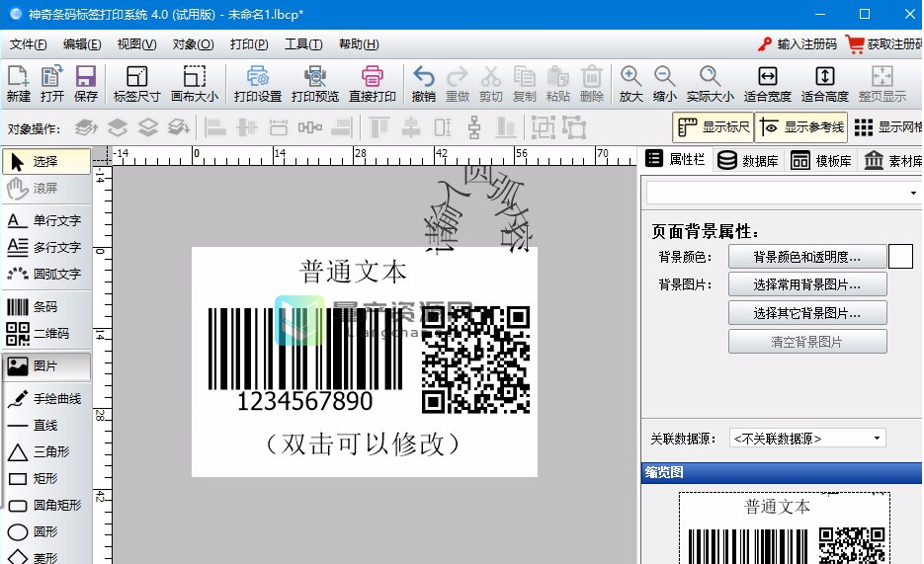The height and width of the screenshot is (564, 924).
Task: Open the 帮助(H) menu
Action: (x=359, y=44)
